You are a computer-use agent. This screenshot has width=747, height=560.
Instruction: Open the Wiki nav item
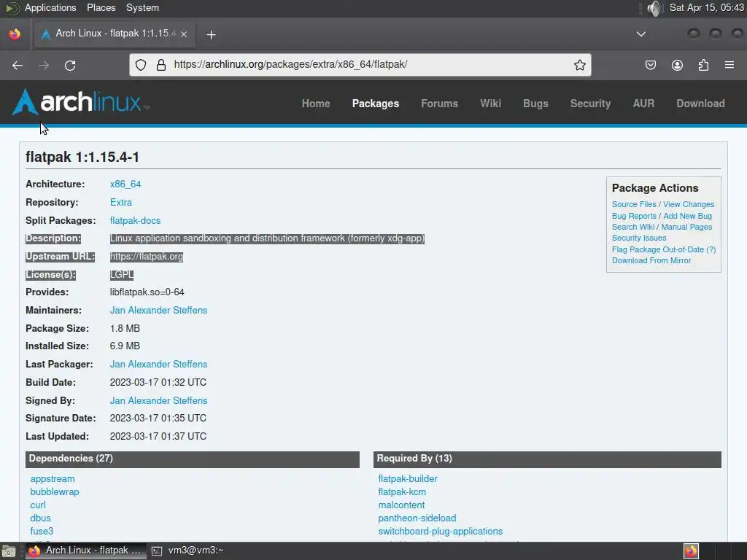coord(490,104)
